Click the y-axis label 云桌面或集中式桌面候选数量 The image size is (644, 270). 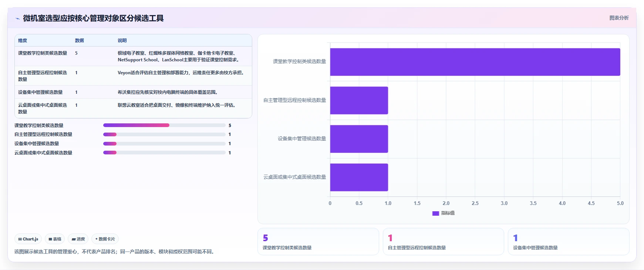(294, 177)
